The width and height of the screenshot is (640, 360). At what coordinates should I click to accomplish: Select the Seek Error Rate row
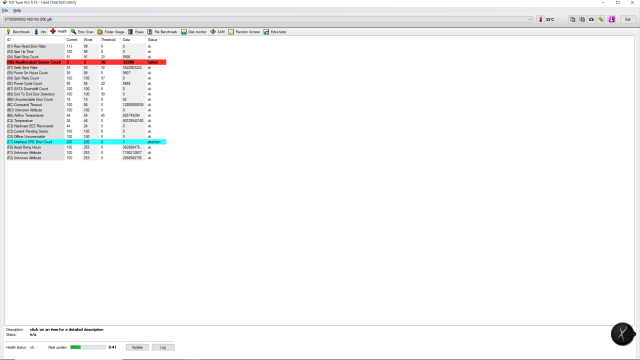click(x=86, y=68)
